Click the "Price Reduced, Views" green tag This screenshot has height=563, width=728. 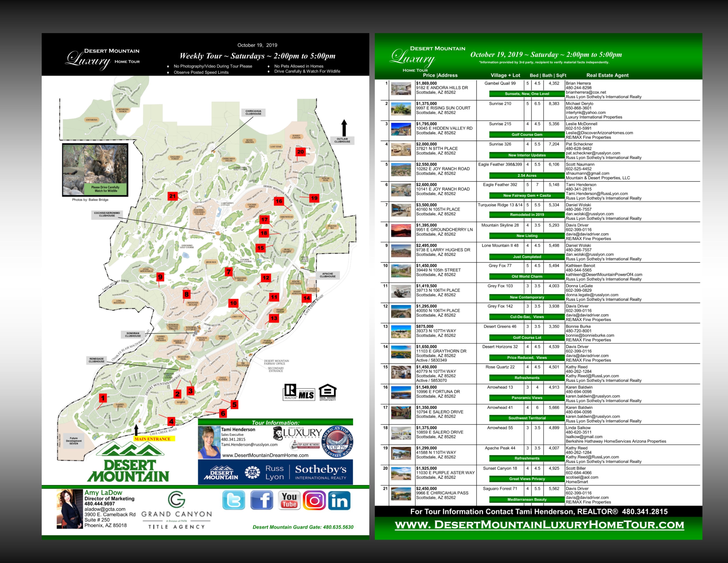pos(527,357)
